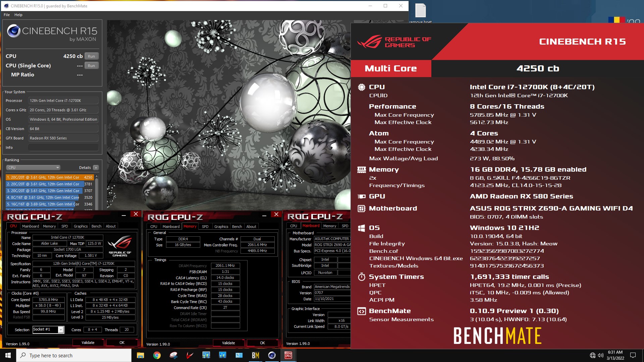The image size is (644, 362).
Task: Select the ranking entry scoring 3781
Action: click(50, 184)
